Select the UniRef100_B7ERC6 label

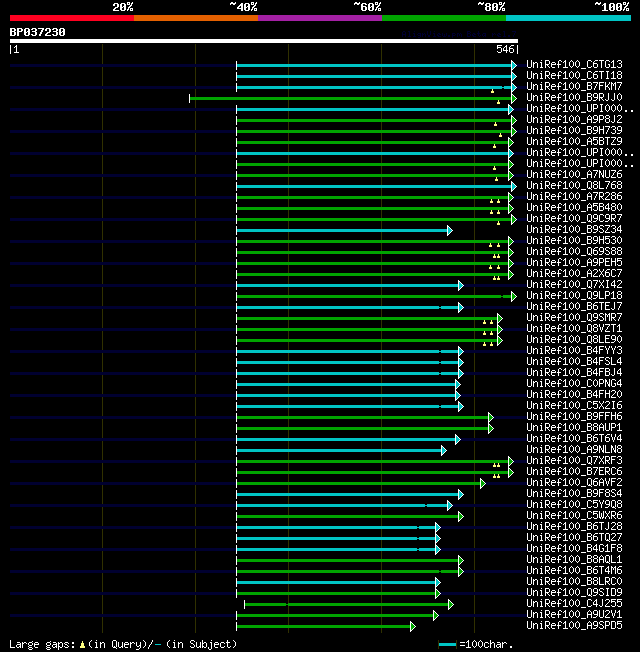click(x=574, y=472)
